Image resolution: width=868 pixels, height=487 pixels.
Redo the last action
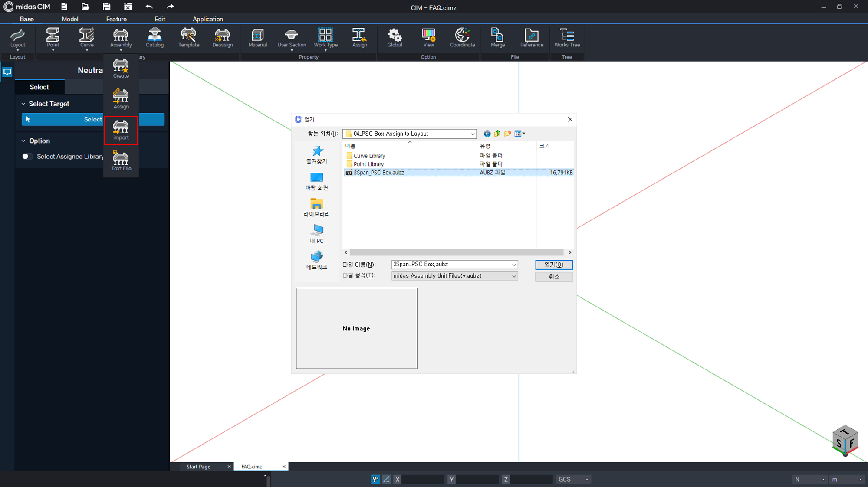pyautogui.click(x=170, y=7)
